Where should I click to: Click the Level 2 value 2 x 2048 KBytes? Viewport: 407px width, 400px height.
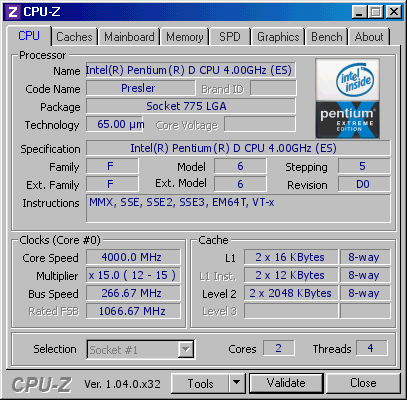coord(291,293)
